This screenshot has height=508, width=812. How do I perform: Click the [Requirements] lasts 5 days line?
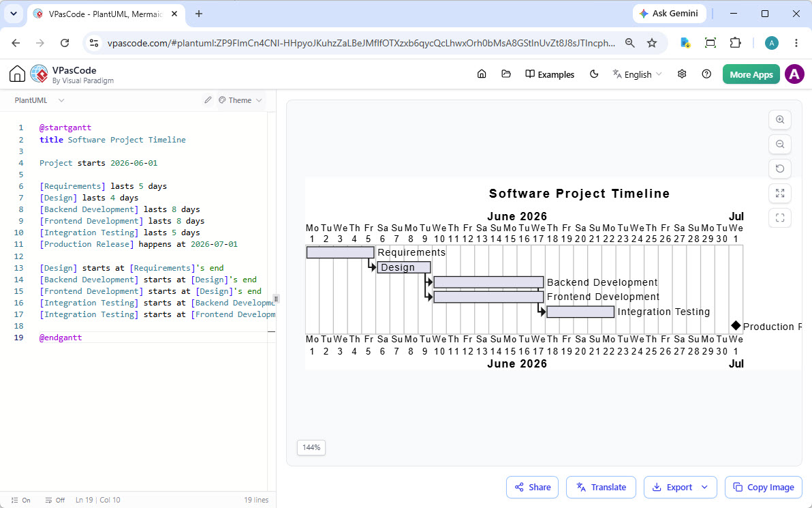pos(103,186)
